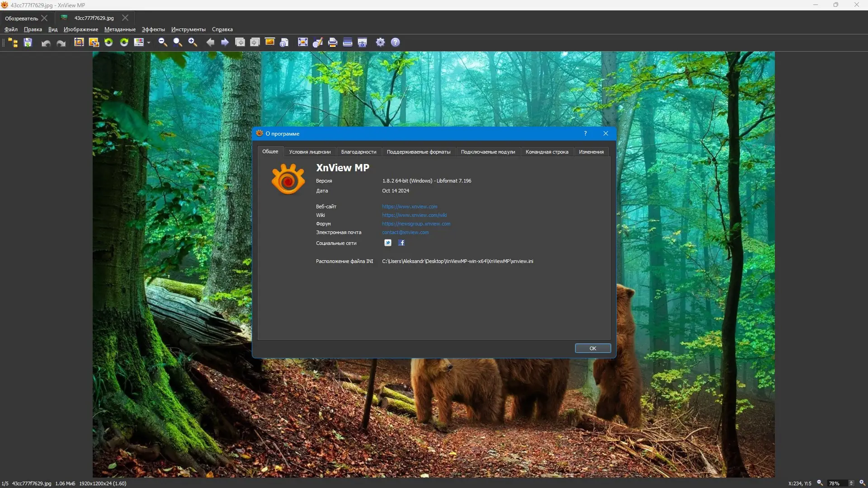The width and height of the screenshot is (868, 488).
Task: Click zoom percentage stepper in status bar
Action: pos(851,483)
